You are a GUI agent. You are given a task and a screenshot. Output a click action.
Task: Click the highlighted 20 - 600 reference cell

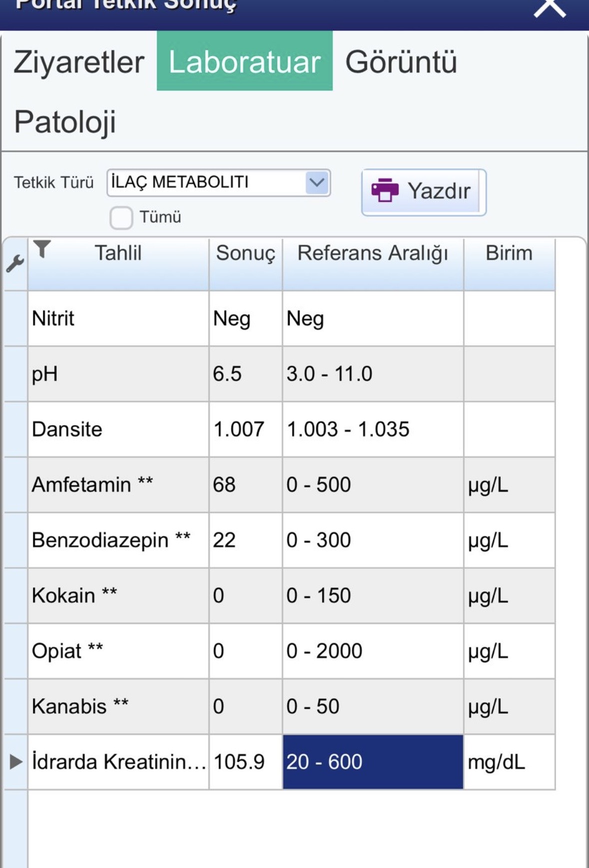pyautogui.click(x=373, y=762)
